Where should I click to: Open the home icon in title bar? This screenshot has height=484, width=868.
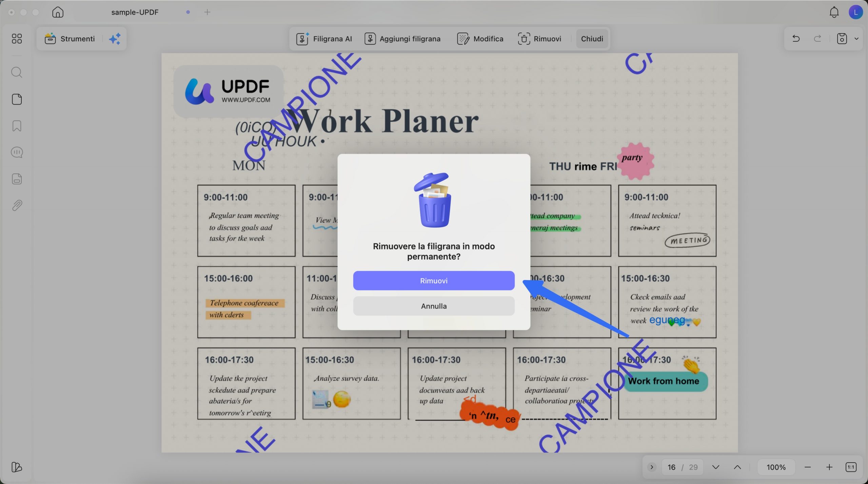pos(58,12)
